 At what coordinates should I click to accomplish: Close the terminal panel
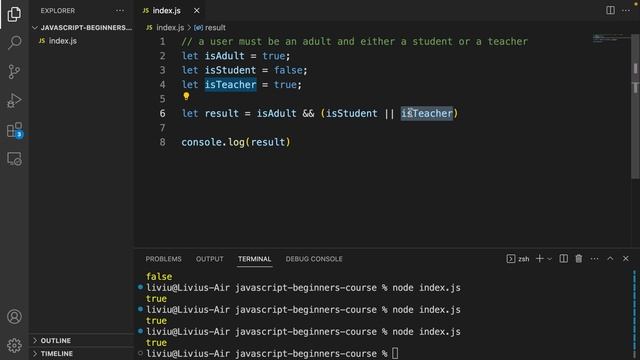[626, 258]
